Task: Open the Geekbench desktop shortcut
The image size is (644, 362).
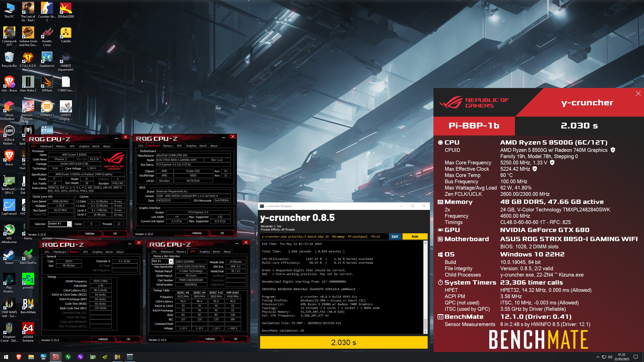Action: (47, 59)
